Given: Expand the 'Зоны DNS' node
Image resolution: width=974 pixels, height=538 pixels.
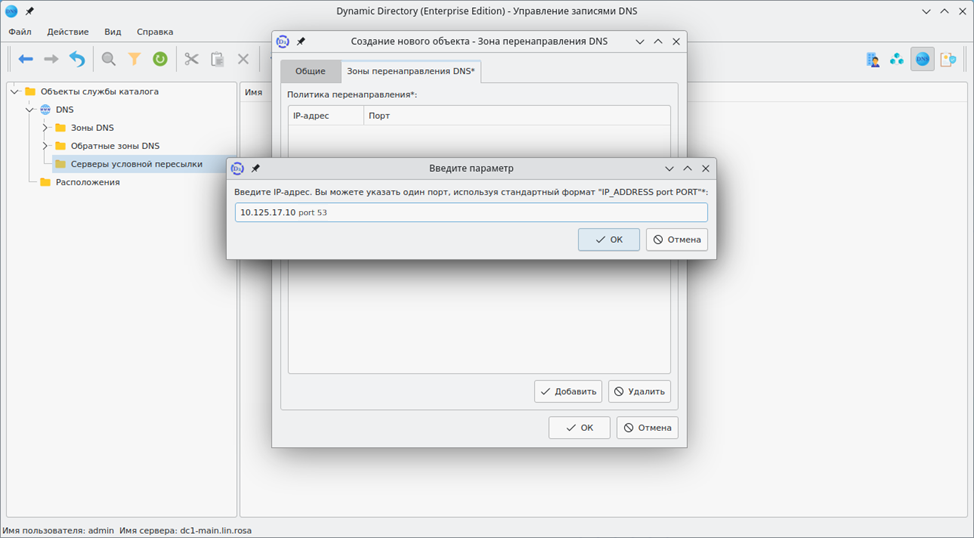Looking at the screenshot, I should tap(45, 127).
